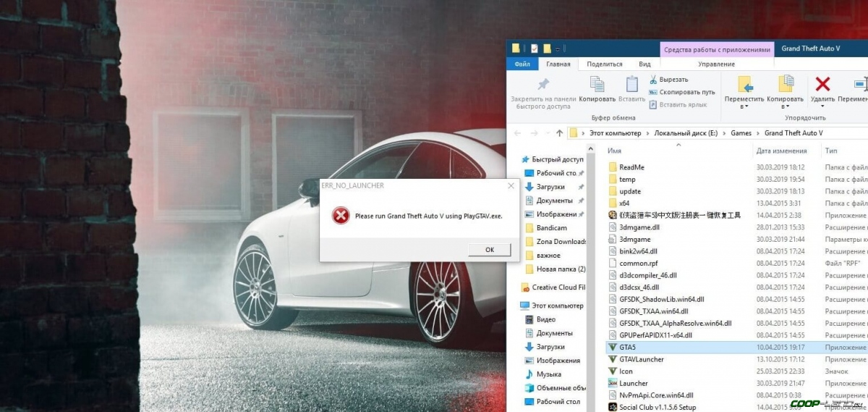Select the temp folder icon
This screenshot has height=412, width=868.
612,180
